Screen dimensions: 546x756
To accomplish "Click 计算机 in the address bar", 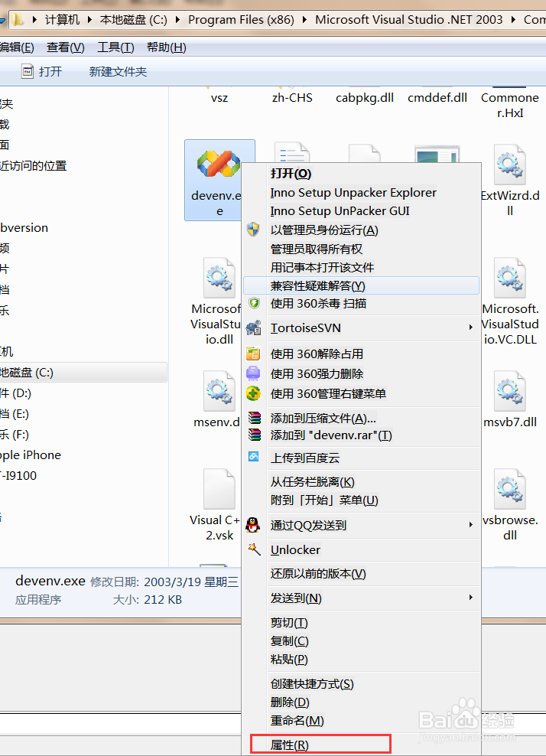I will point(62,20).
